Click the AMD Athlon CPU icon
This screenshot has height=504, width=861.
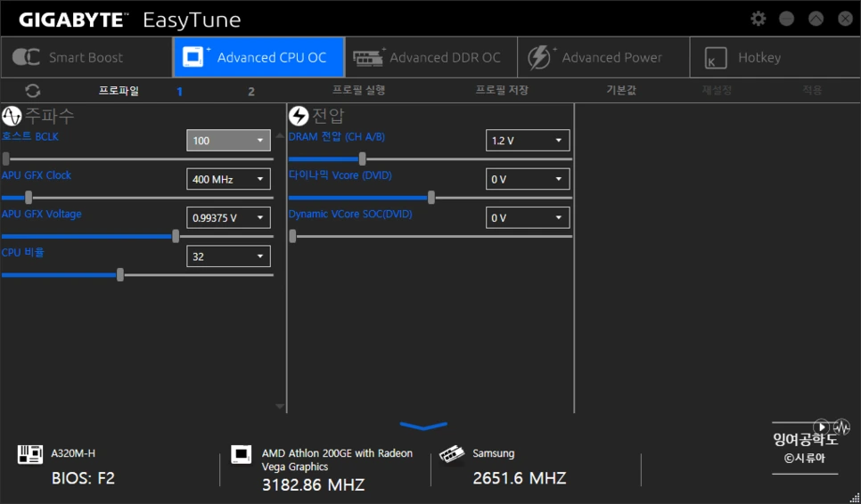(241, 455)
